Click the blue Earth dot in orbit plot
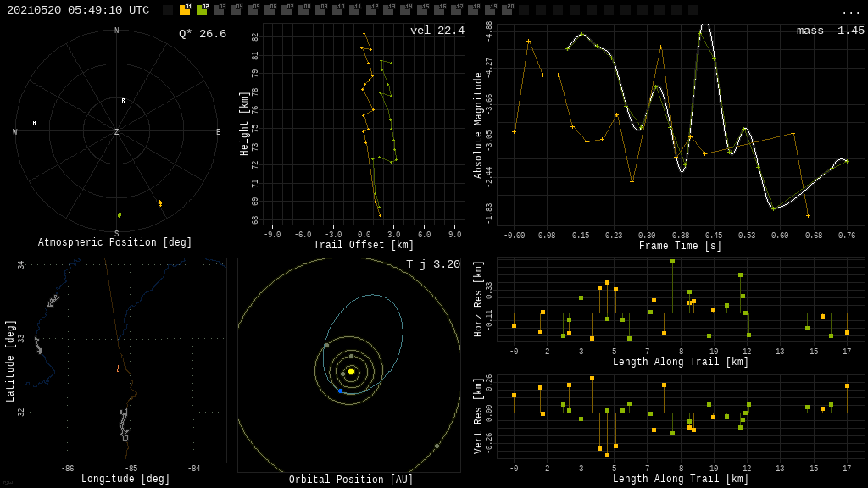 [340, 391]
